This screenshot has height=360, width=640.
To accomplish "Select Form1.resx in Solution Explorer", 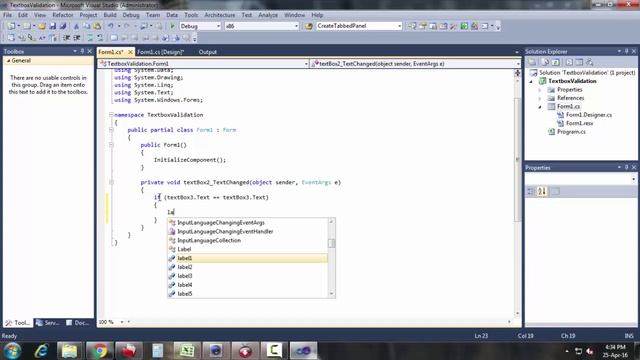I will pos(579,123).
